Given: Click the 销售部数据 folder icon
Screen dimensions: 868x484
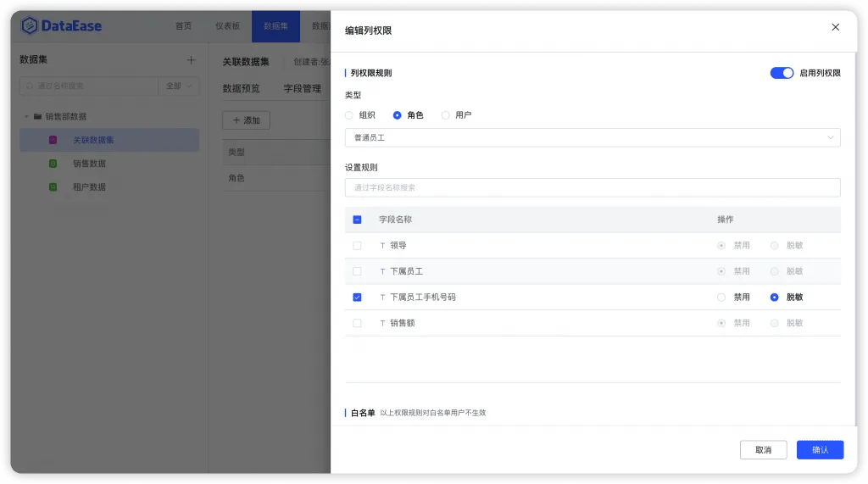Looking at the screenshot, I should pyautogui.click(x=37, y=116).
